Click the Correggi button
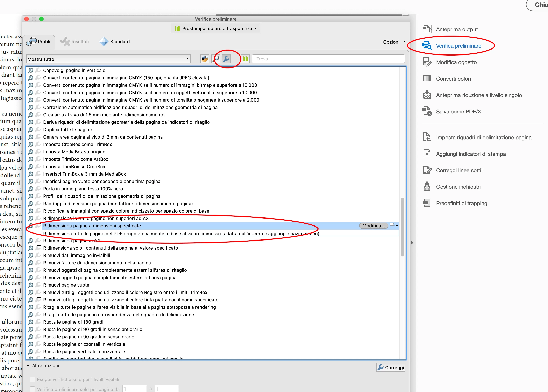Image resolution: width=548 pixels, height=392 pixels. coord(390,367)
